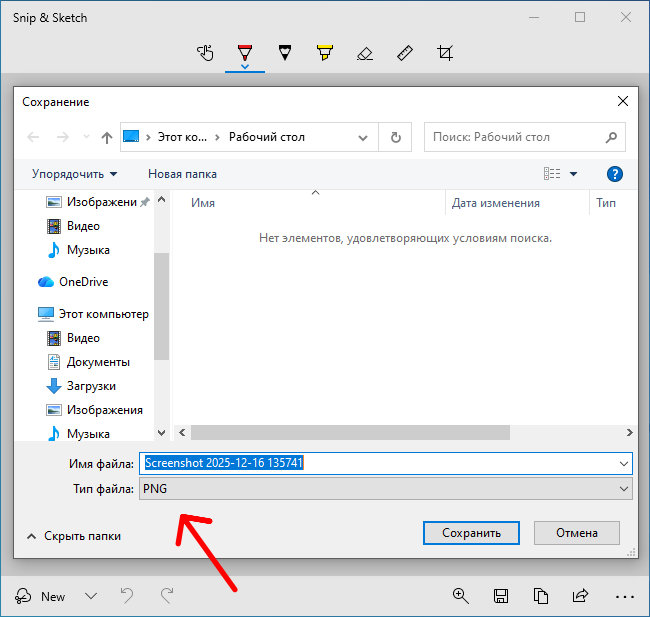Open the recent locations dropdown arrow

pyautogui.click(x=86, y=136)
